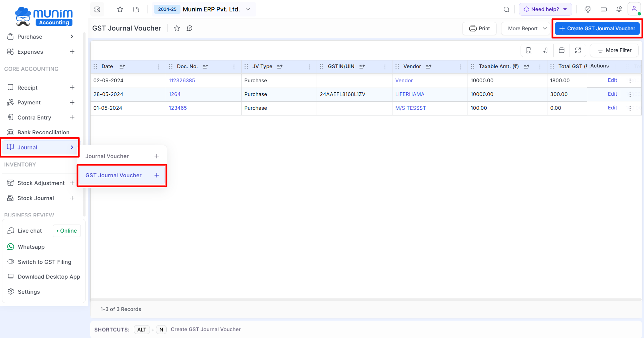Open keyboard shortcuts icon
Screen dimensions: 644x339
point(604,9)
